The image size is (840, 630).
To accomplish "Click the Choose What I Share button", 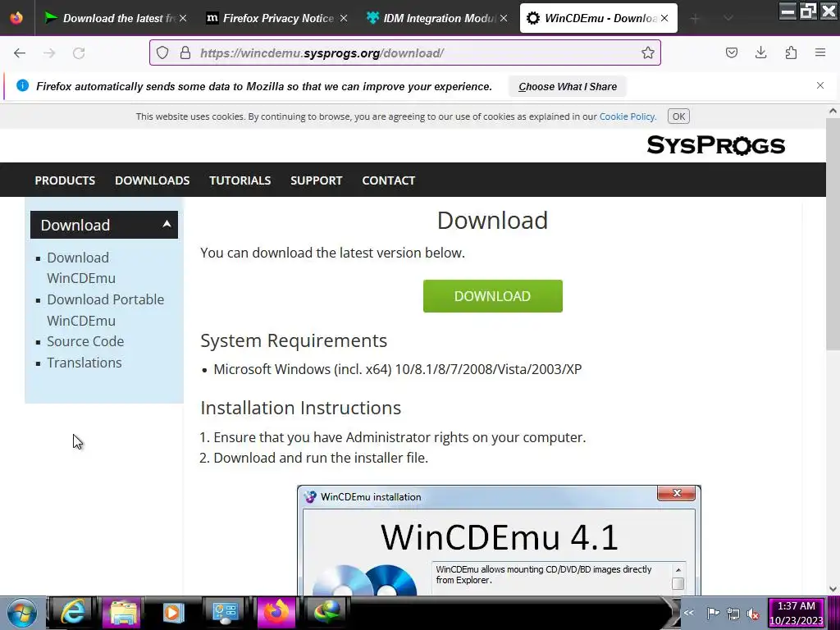I will (x=568, y=86).
